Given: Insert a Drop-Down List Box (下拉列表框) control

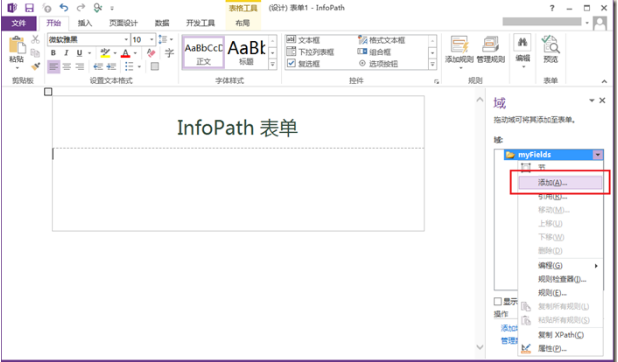Looking at the screenshot, I should [x=311, y=52].
